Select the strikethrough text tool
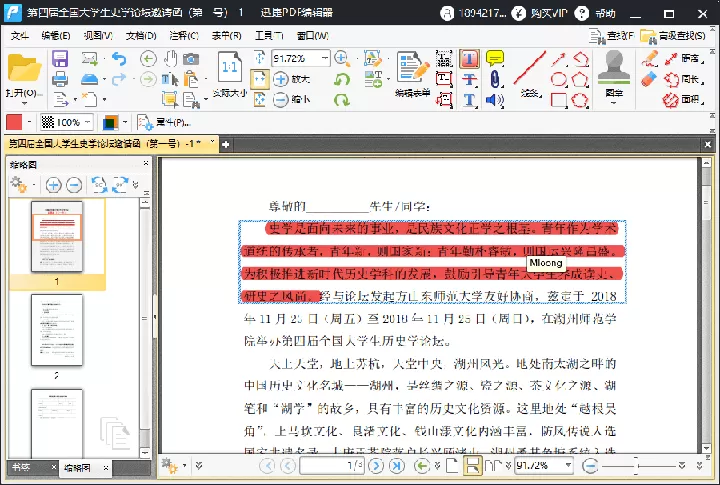720x485 pixels. pyautogui.click(x=469, y=79)
